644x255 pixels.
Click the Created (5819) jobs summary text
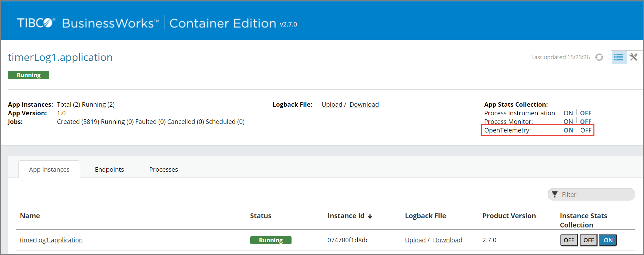pyautogui.click(x=151, y=121)
